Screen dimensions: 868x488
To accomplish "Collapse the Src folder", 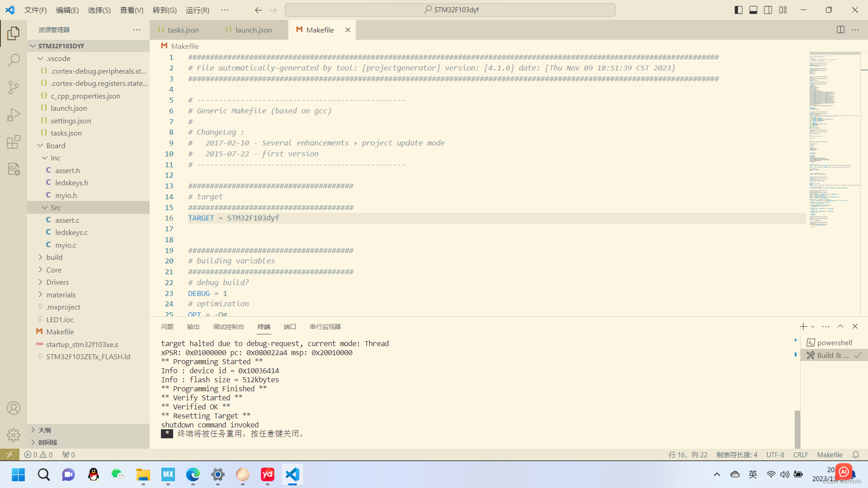I will tap(55, 207).
